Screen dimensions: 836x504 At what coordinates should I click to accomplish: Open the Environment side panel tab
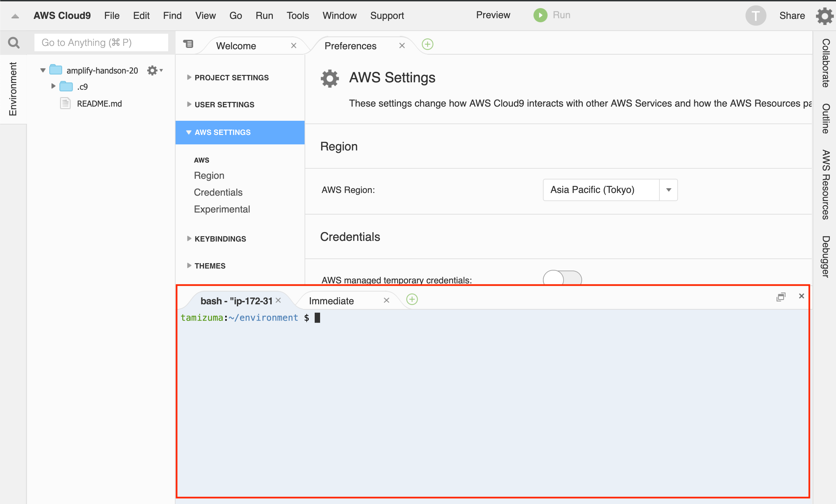coord(13,89)
